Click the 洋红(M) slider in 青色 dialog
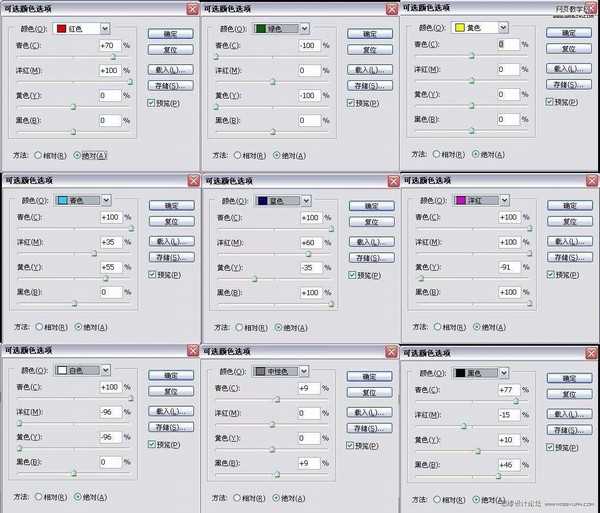Viewport: 600px width, 513px height. 94,253
